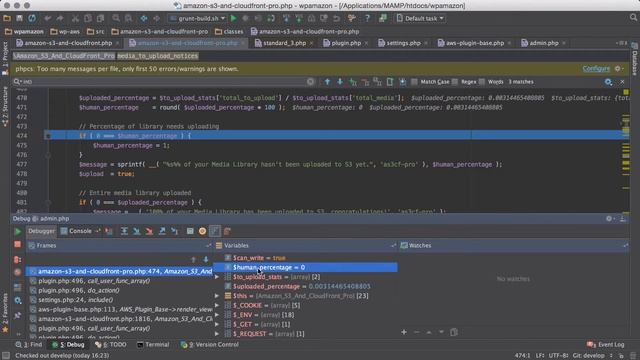The width and height of the screenshot is (640, 360).
Task: Open the phpcs notice gear dropdown
Action: click(x=619, y=69)
